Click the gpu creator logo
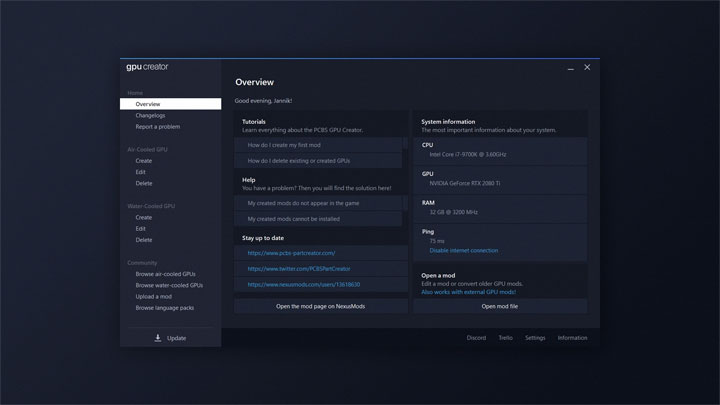 tap(149, 67)
